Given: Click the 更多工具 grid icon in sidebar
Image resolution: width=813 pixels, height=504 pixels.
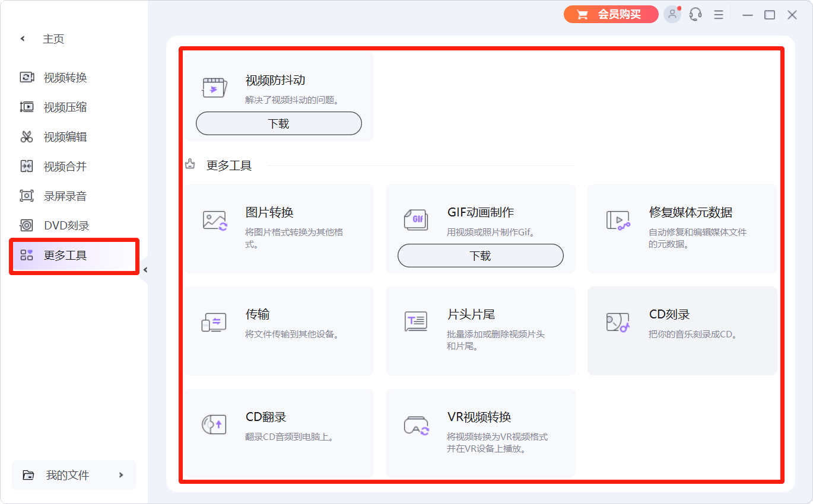Looking at the screenshot, I should point(27,255).
